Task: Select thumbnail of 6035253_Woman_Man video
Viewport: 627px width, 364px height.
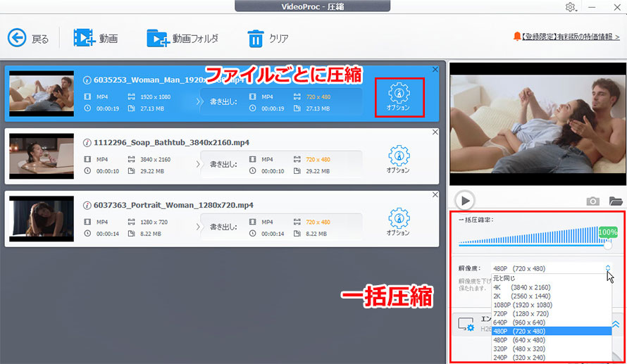Action: [x=42, y=94]
